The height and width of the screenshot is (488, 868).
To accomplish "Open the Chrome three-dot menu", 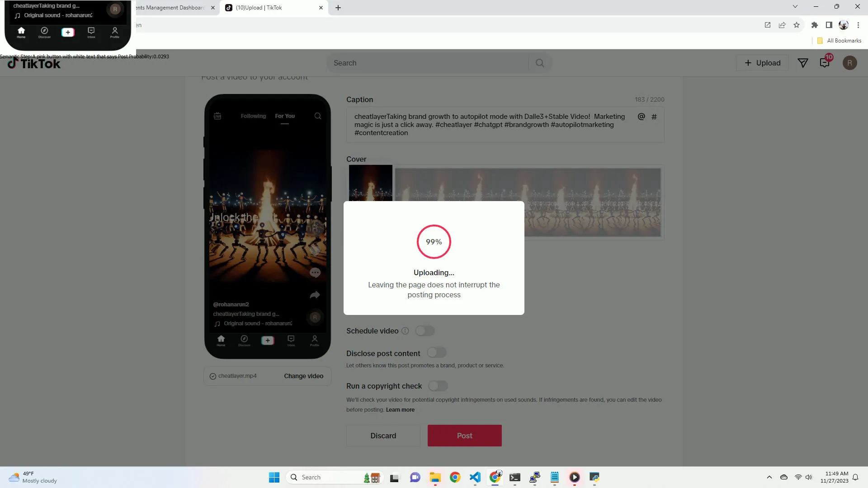I will (858, 25).
